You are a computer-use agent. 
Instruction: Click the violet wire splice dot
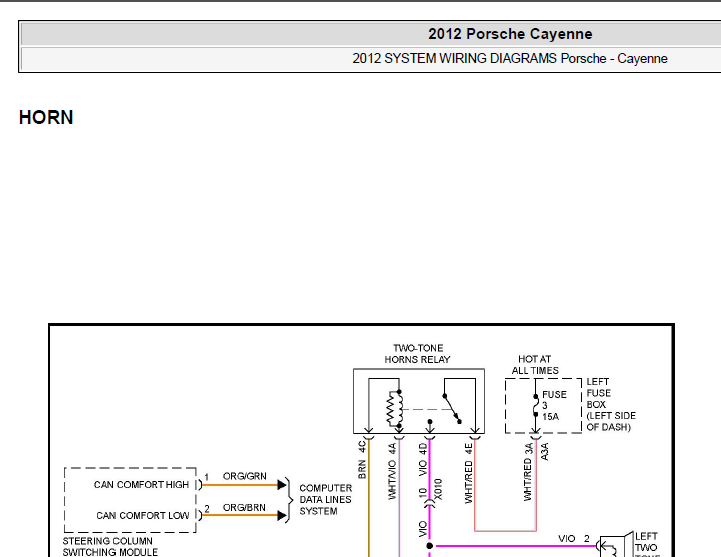(429, 546)
